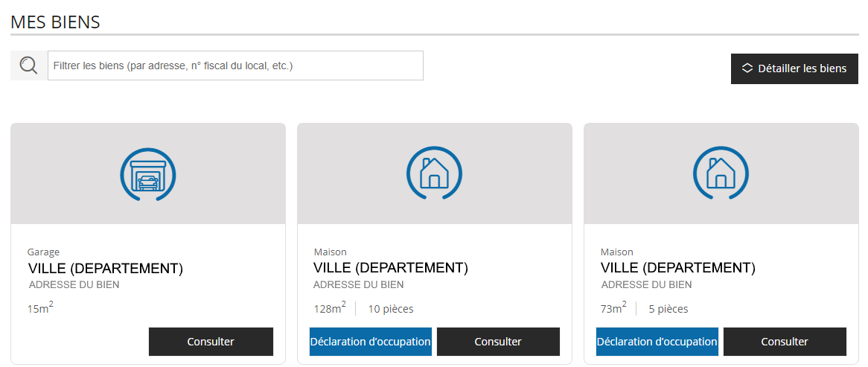Open Consulter for the Garage property
Viewport: 868px width, 367px height.
tap(211, 342)
